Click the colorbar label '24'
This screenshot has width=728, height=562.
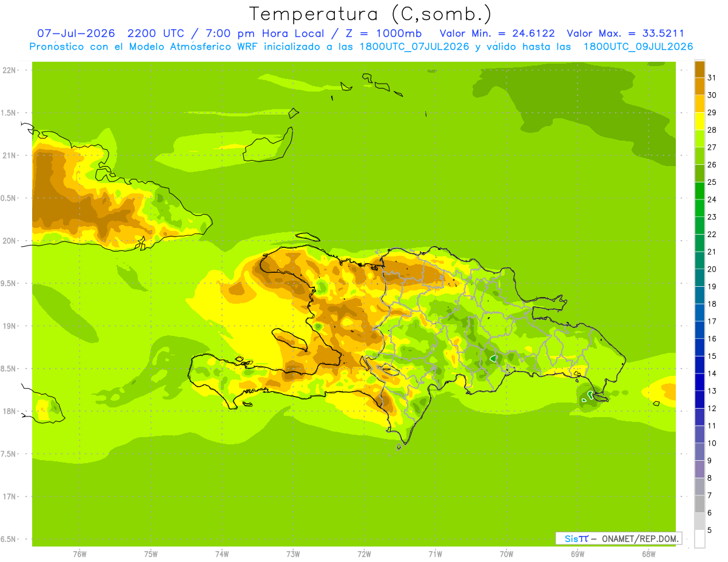pos(712,199)
